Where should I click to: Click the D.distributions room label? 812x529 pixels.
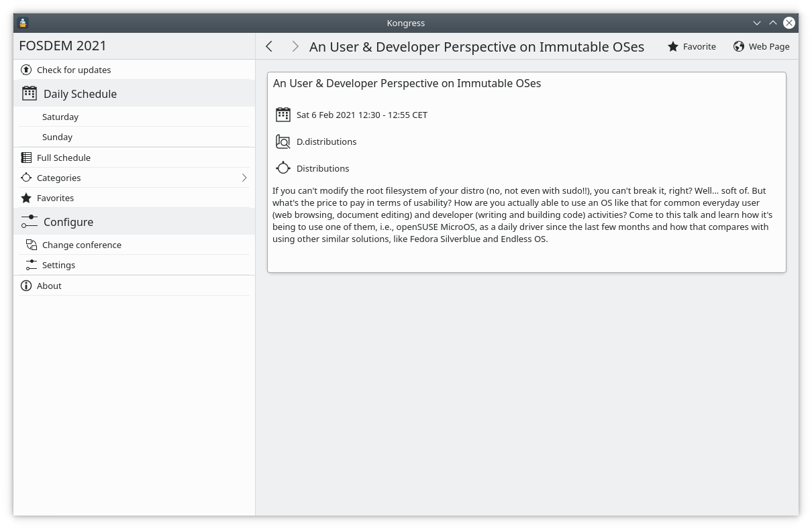tap(327, 141)
